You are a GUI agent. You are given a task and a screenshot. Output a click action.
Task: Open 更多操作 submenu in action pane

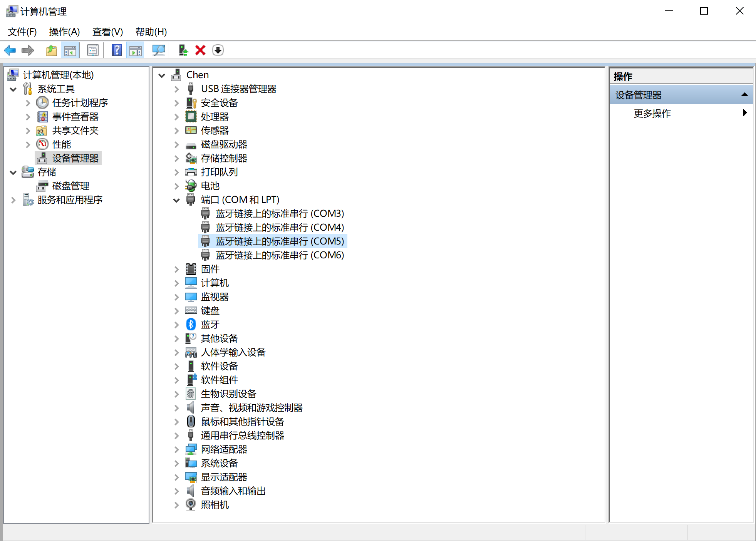(x=652, y=113)
